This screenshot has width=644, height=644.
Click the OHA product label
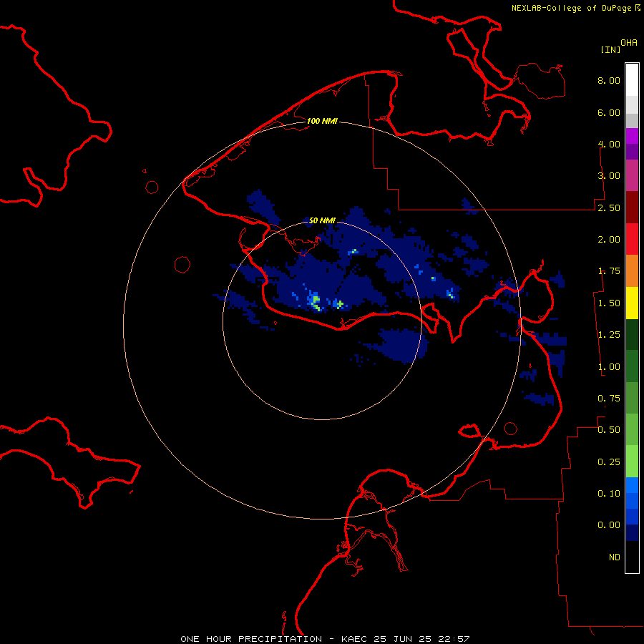point(629,43)
